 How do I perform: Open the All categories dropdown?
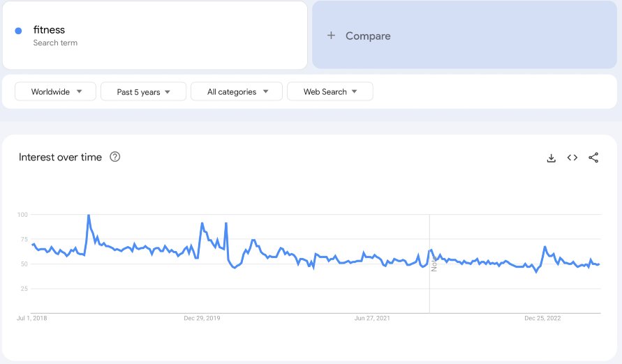coord(237,91)
